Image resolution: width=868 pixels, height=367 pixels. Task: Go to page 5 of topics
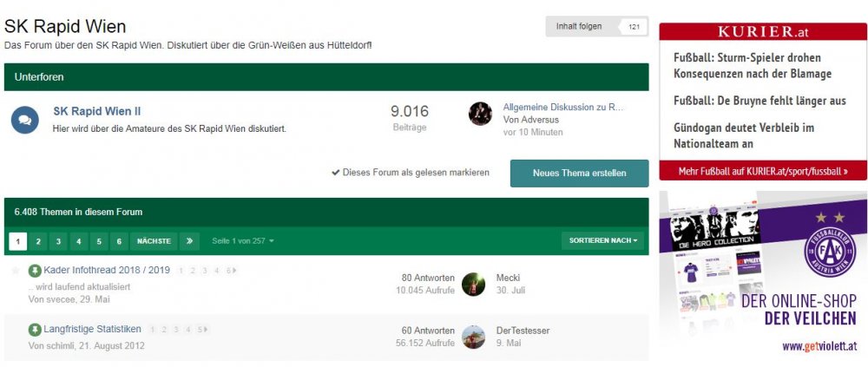(x=99, y=241)
